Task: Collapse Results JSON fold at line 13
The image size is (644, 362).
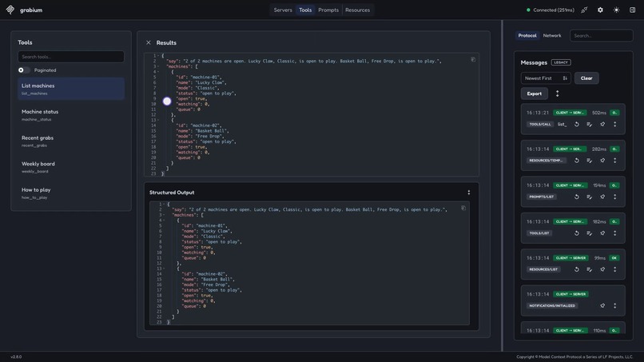Action: (158, 120)
